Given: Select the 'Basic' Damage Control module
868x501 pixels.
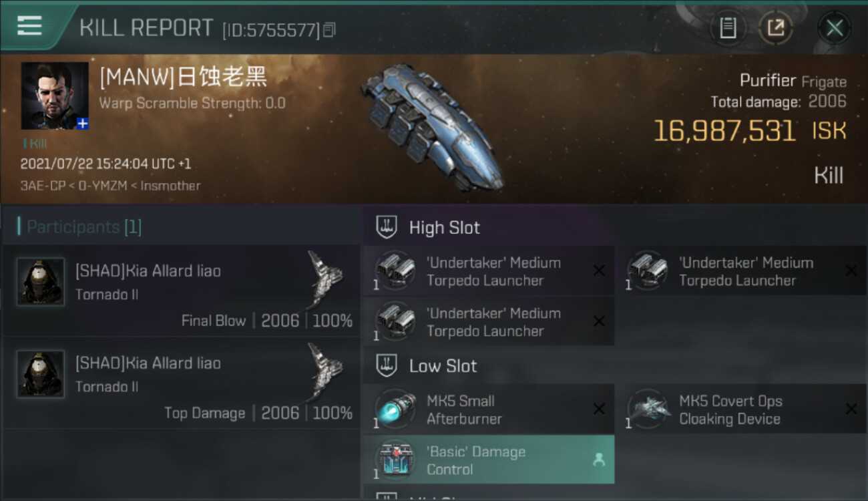Looking at the screenshot, I should point(489,460).
